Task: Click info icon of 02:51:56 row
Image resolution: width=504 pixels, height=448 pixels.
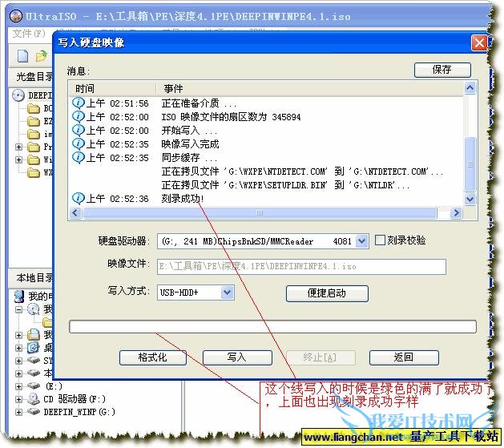Action: click(x=78, y=103)
